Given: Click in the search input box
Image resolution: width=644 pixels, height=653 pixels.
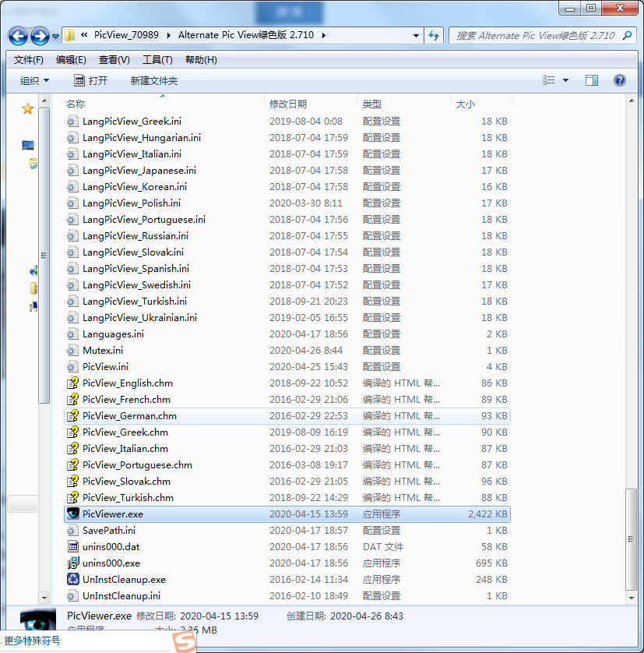Looking at the screenshot, I should 537,35.
